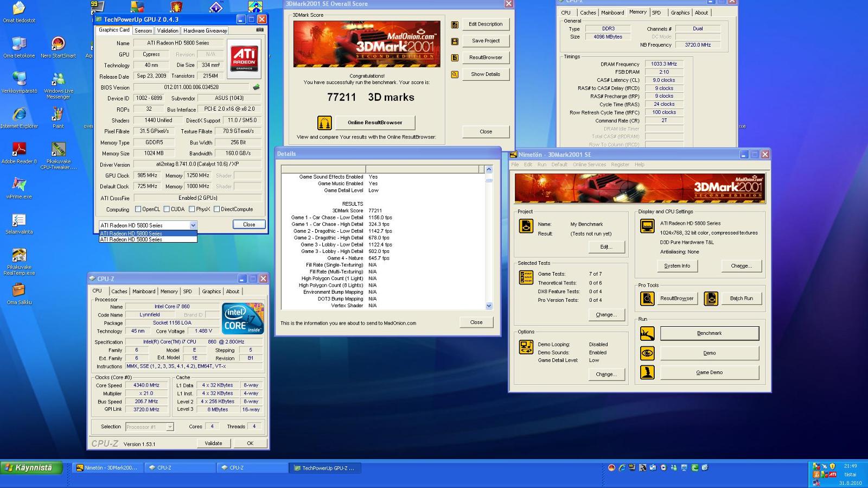
Task: Click the Demo eye icon in 3DMark2001
Action: pyautogui.click(x=647, y=353)
